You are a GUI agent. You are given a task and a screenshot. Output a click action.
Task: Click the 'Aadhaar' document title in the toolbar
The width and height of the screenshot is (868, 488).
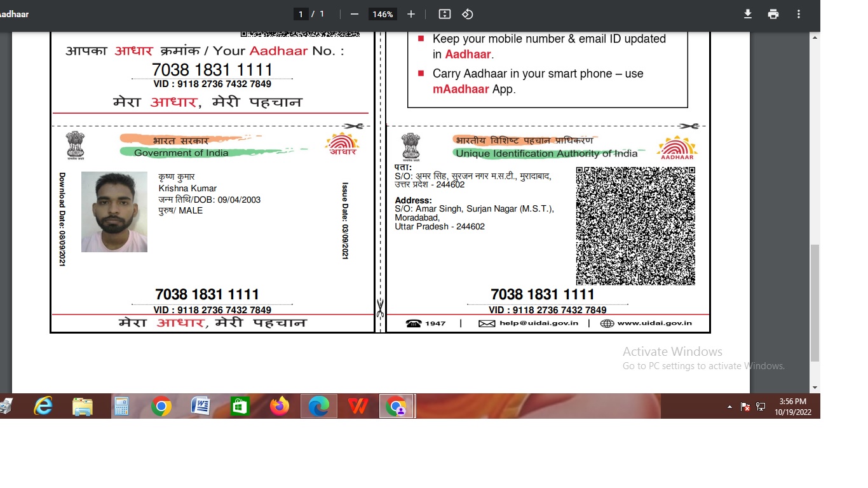point(14,14)
